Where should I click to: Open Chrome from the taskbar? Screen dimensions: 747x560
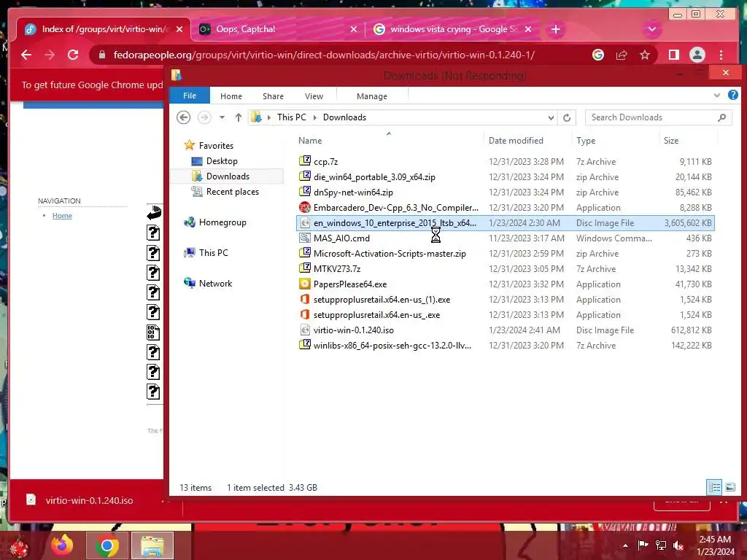point(107,545)
